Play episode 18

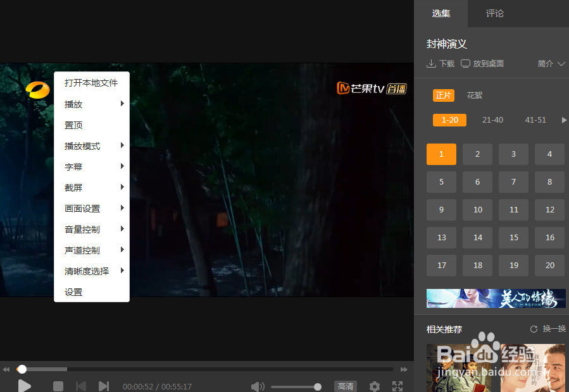pos(478,266)
